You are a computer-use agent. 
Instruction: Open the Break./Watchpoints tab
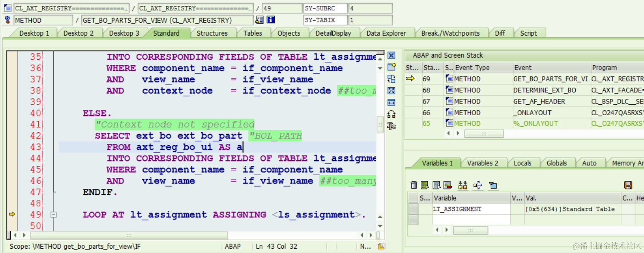point(450,33)
